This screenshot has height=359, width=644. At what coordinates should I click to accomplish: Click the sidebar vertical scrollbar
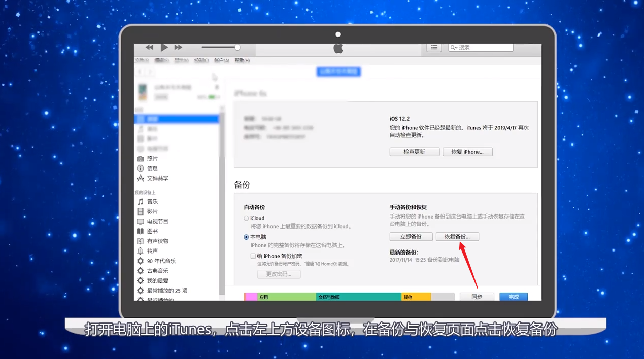pos(222,203)
